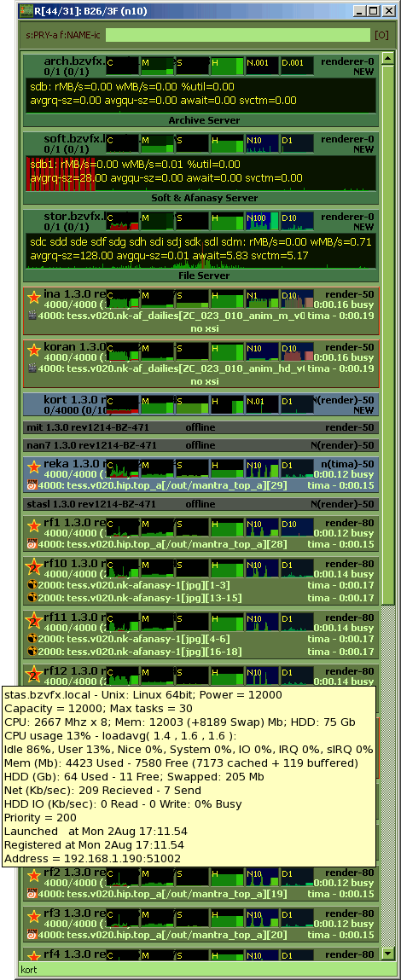Viewport: 401px width, 980px height.
Task: Click star icon on rf3 render
Action: pos(34,917)
